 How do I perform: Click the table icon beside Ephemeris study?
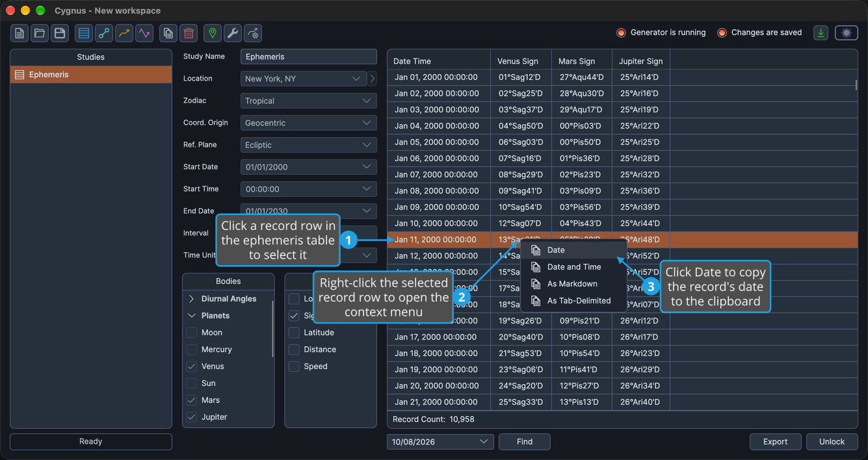click(x=20, y=75)
